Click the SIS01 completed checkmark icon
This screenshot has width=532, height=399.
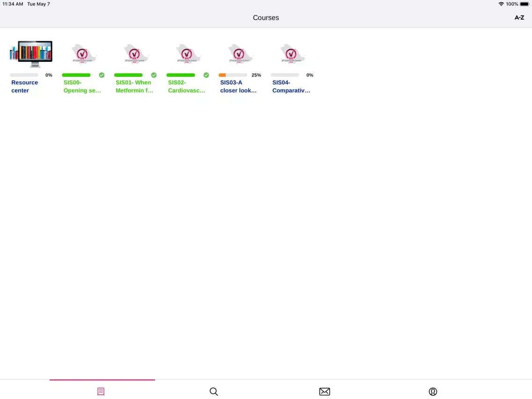pyautogui.click(x=154, y=75)
